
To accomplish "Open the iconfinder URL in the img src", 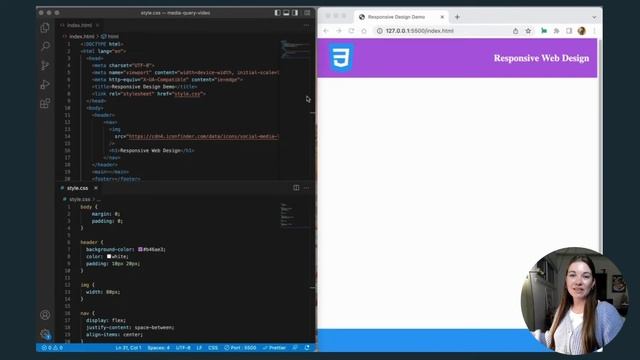I will [203, 136].
